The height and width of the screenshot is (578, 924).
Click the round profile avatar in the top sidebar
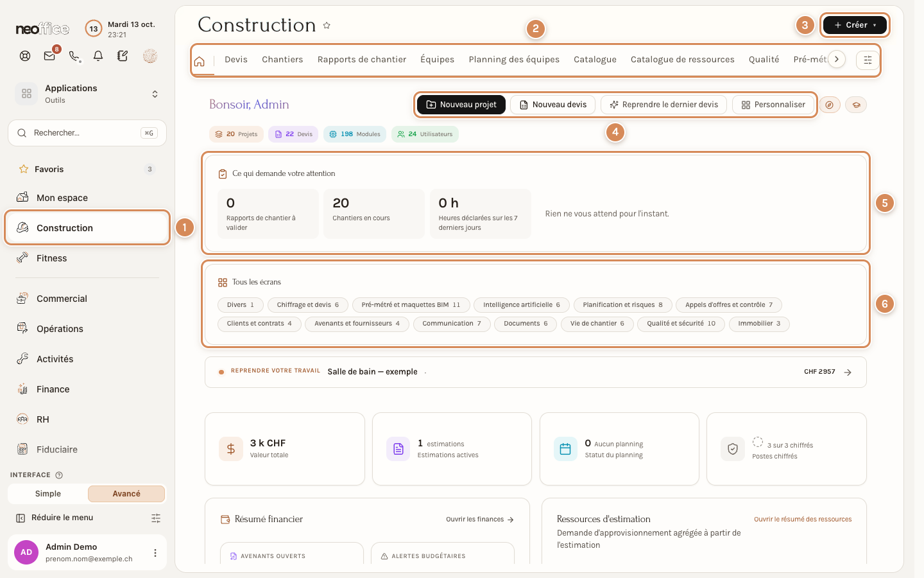(x=150, y=56)
